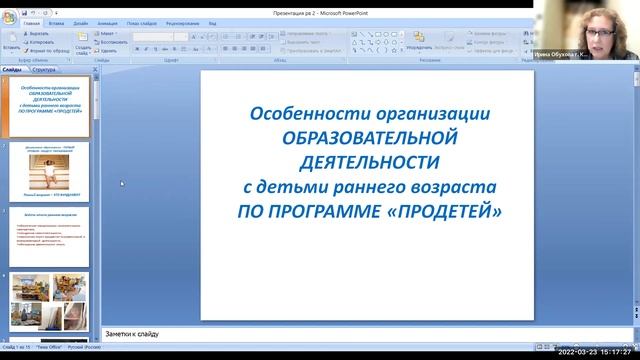
Task: Open the round Office button menu
Action: [x=9, y=18]
